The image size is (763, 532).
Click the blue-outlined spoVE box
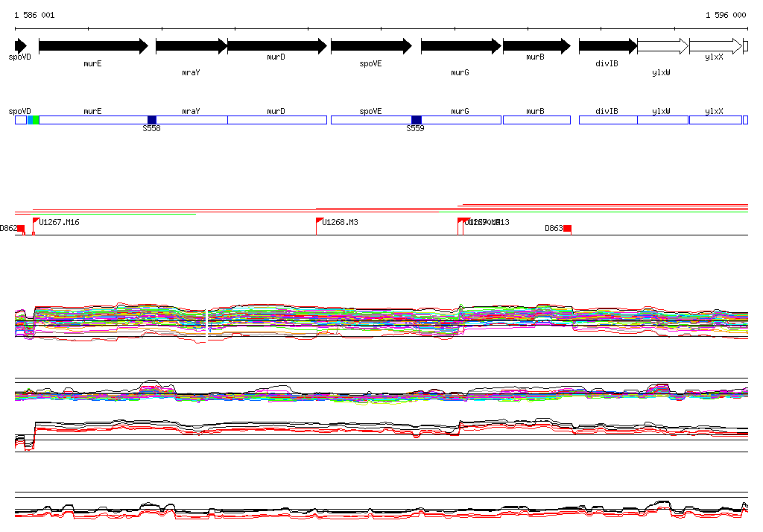point(371,120)
